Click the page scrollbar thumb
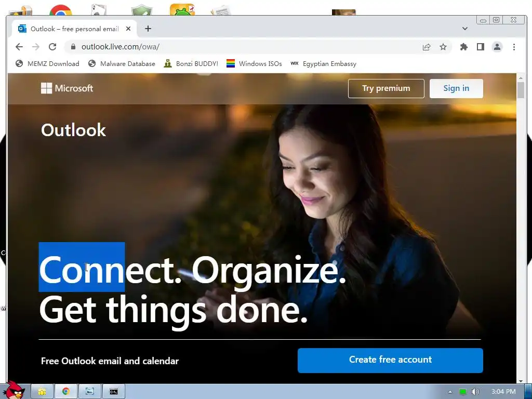 pos(521,90)
